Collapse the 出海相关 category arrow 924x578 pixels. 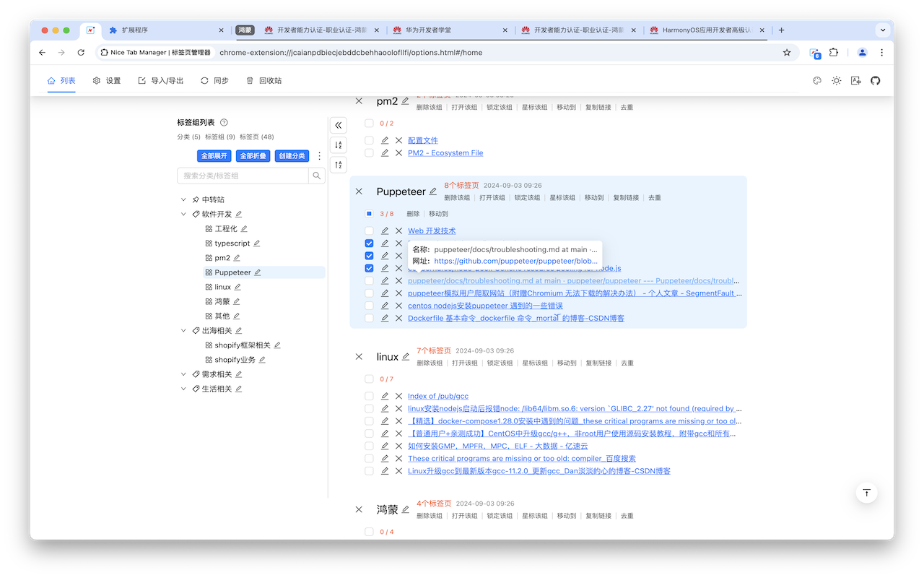pos(183,331)
